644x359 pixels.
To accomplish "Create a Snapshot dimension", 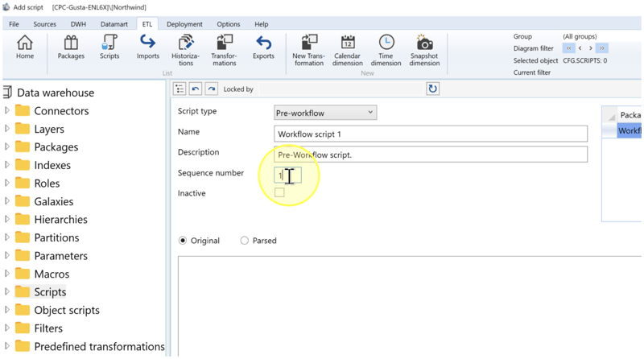I will click(424, 51).
